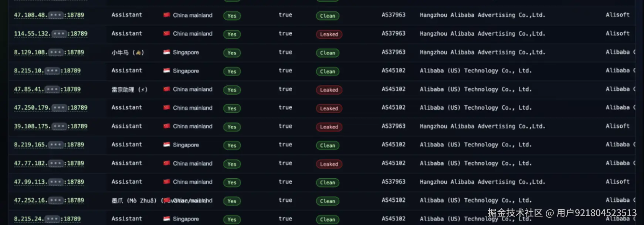
Task: Open the 47.108.48.***:18789 address link
Action: [x=49, y=15]
